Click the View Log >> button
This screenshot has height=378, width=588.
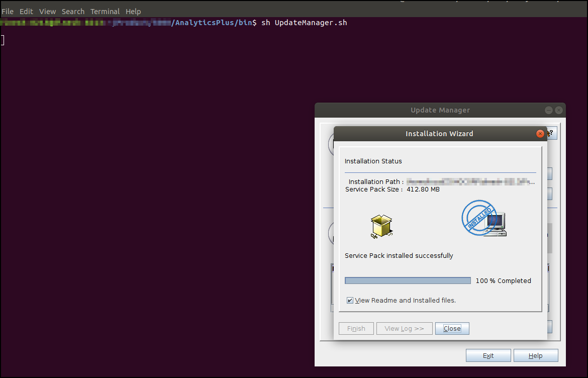coord(404,329)
